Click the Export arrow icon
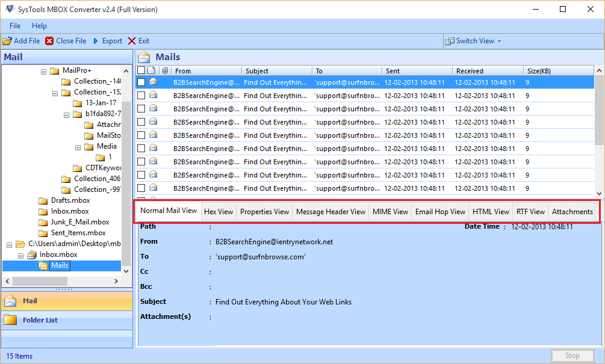Image resolution: width=605 pixels, height=364 pixels. point(96,41)
